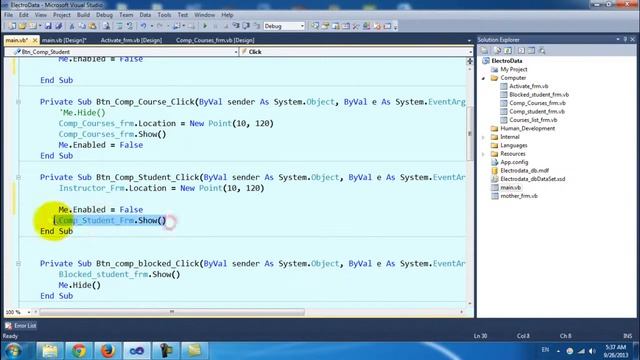640x360 pixels.
Task: Expand the Resources folder
Action: pos(484,154)
